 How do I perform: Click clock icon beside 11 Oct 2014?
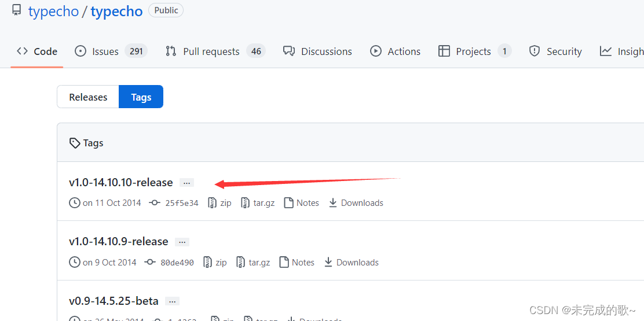(x=75, y=203)
